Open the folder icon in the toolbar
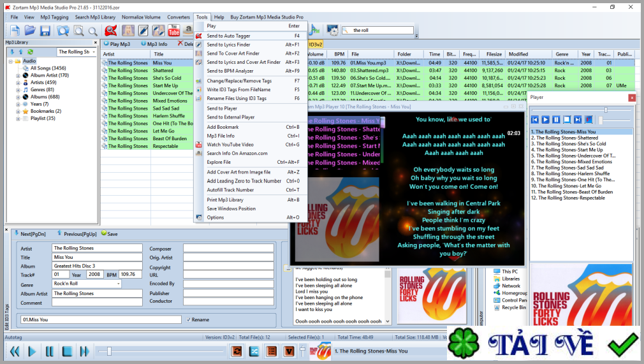644x364 pixels. (x=29, y=31)
